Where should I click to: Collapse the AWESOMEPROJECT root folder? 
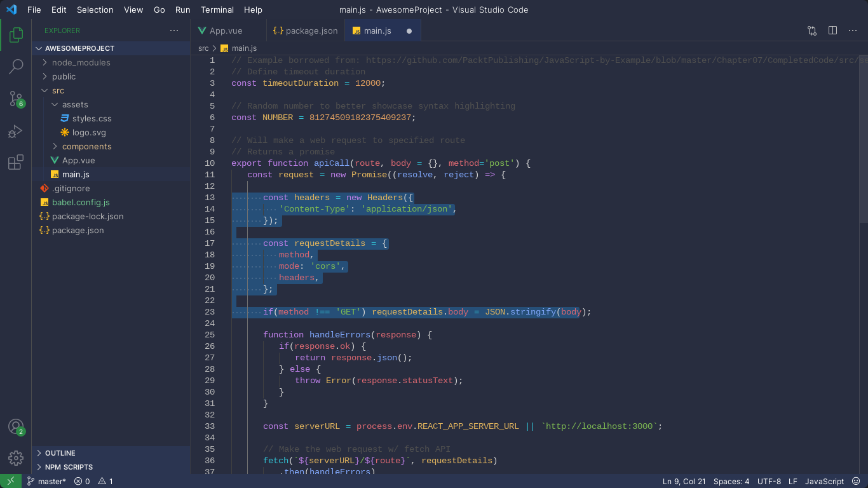111,48
